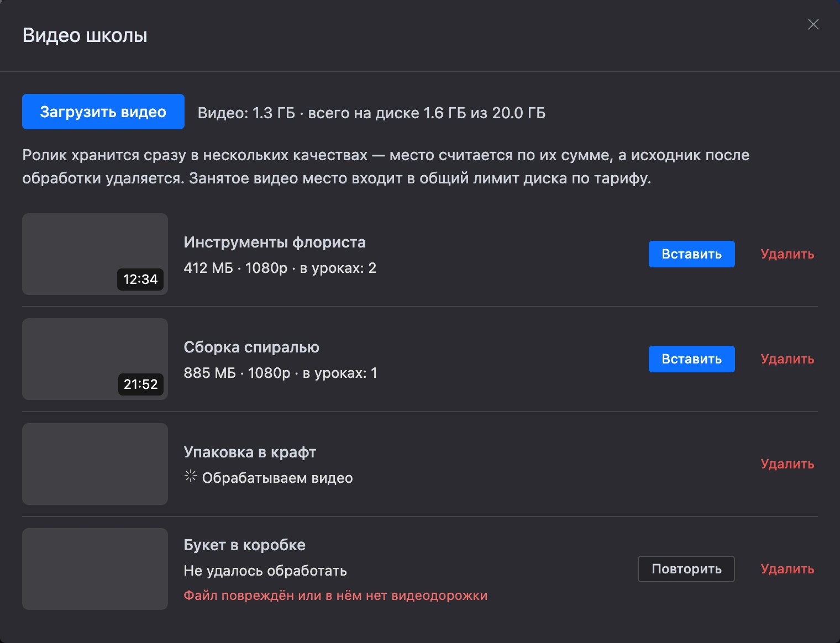Insert the Инструменты флориста video
Viewport: 840px width, 643px height.
[x=691, y=254]
